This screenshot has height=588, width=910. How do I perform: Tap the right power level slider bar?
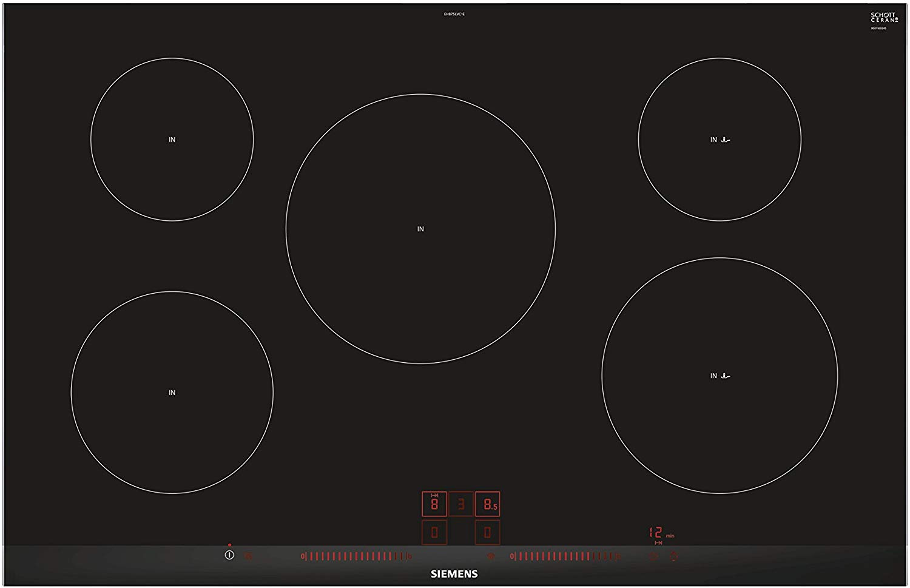click(x=566, y=556)
